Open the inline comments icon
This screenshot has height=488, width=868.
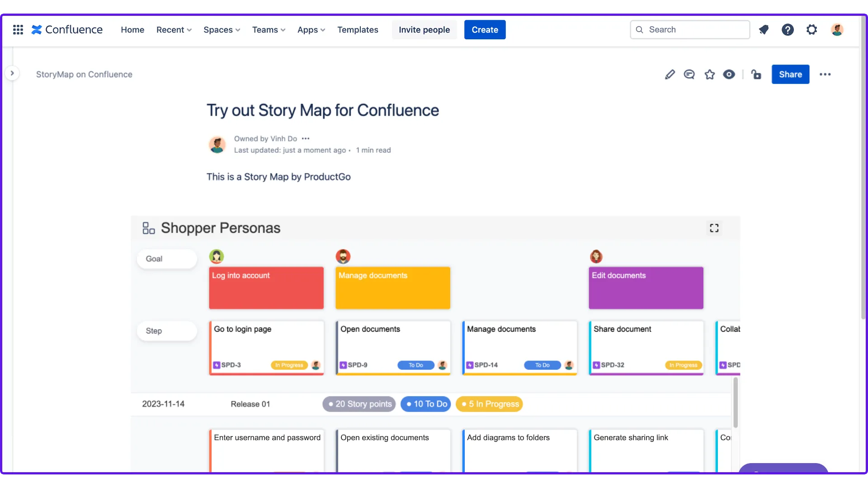click(689, 75)
